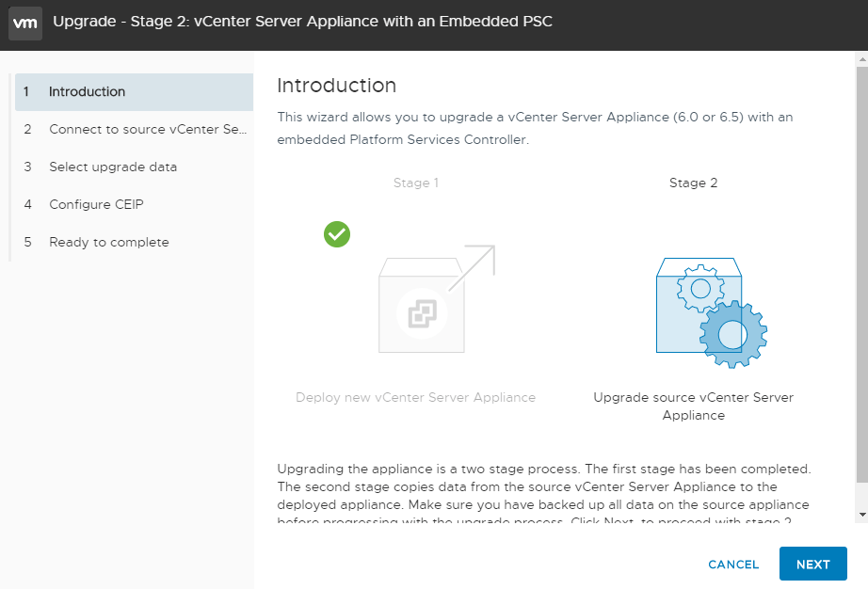
Task: Click the VMware vm logo icon
Action: (25, 24)
